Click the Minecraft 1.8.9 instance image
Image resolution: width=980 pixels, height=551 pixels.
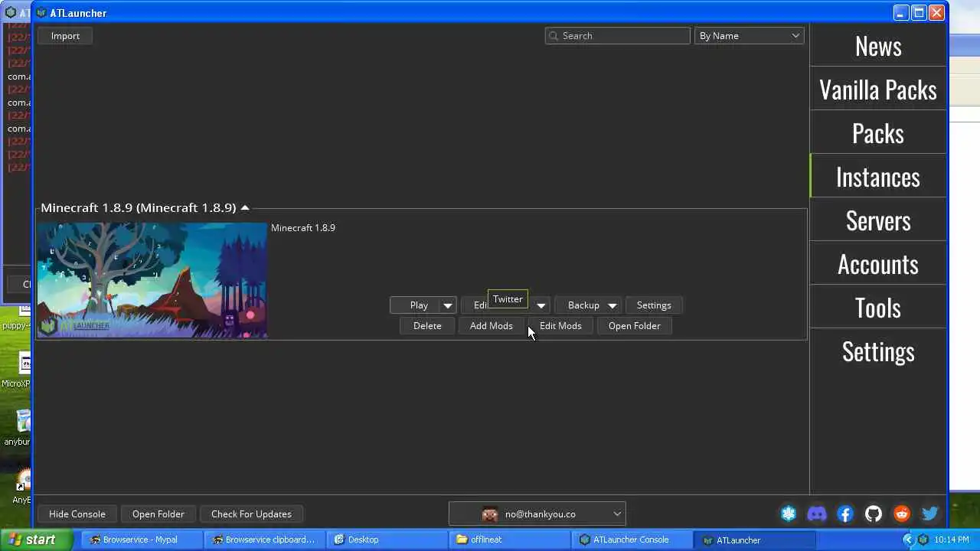click(x=152, y=280)
